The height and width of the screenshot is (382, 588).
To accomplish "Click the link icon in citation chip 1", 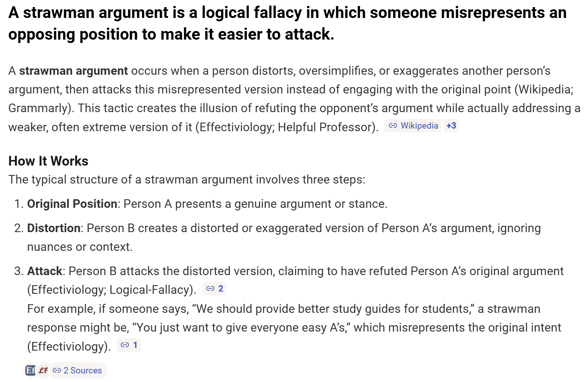I will [x=125, y=345].
